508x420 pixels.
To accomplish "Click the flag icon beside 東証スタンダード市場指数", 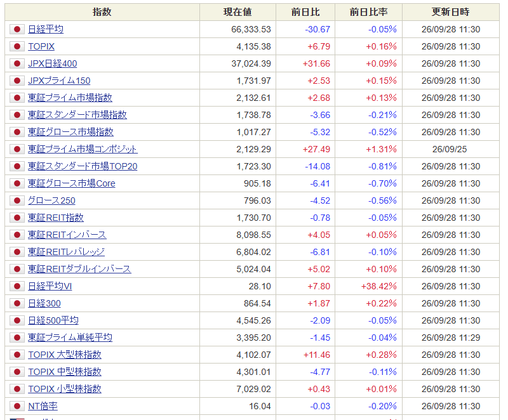I will pyautogui.click(x=17, y=115).
